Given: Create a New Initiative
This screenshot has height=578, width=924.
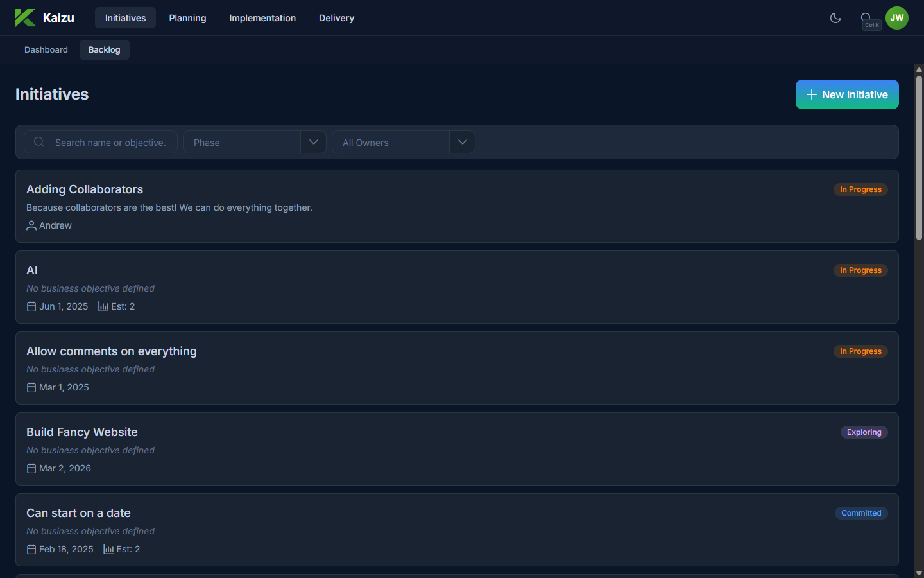Looking at the screenshot, I should (846, 94).
